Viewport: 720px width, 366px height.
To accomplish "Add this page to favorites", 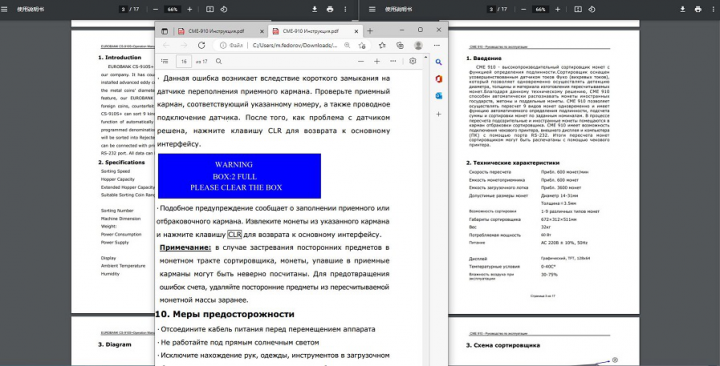I will 362,45.
